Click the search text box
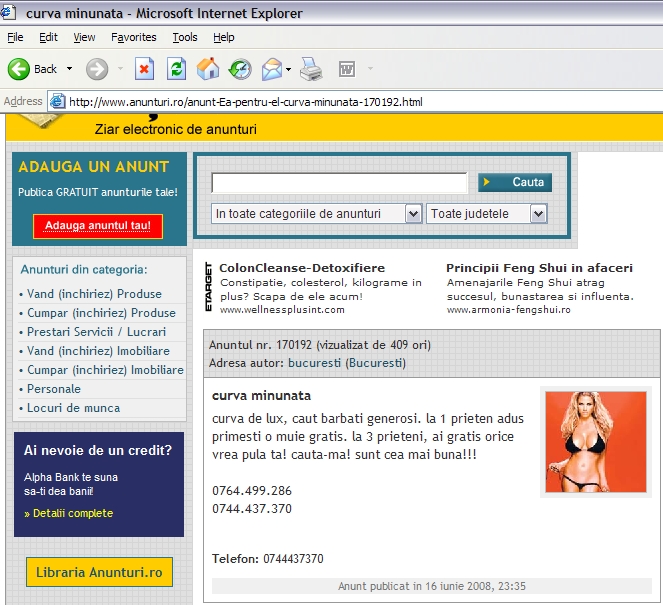This screenshot has height=605, width=663. coord(339,182)
